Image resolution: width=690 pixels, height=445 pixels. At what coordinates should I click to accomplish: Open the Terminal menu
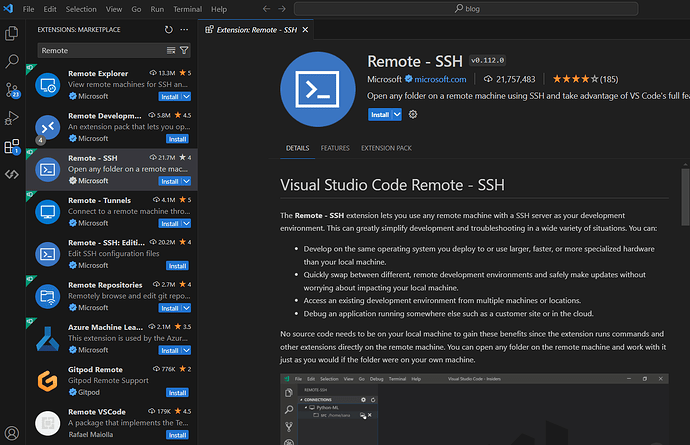[187, 9]
